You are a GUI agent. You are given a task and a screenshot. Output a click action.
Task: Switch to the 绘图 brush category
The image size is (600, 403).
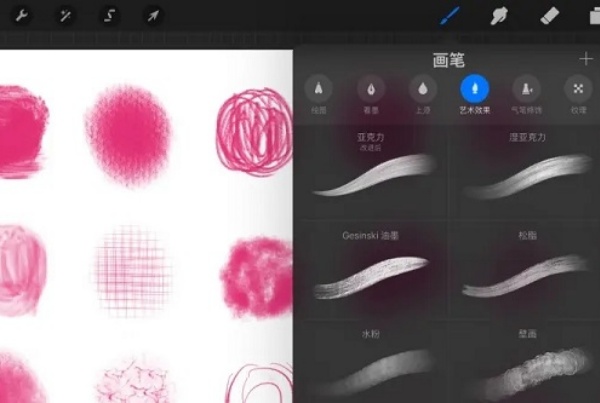point(318,95)
